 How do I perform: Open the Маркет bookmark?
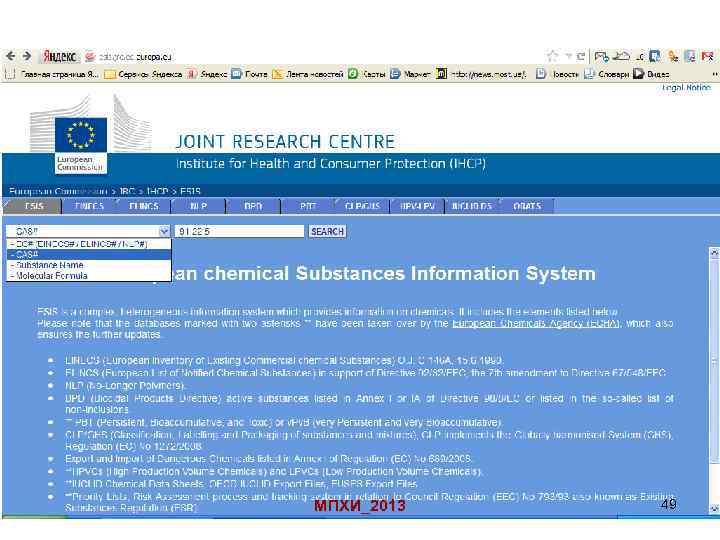410,74
